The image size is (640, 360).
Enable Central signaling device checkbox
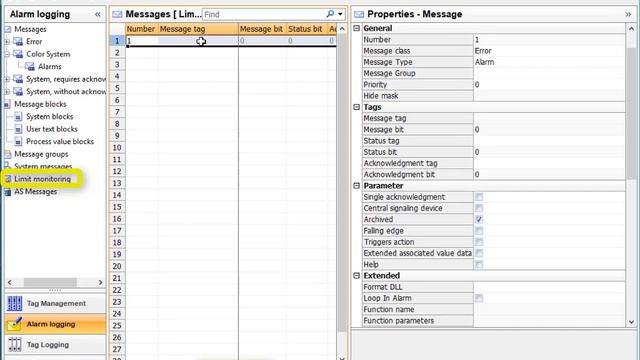(x=479, y=208)
